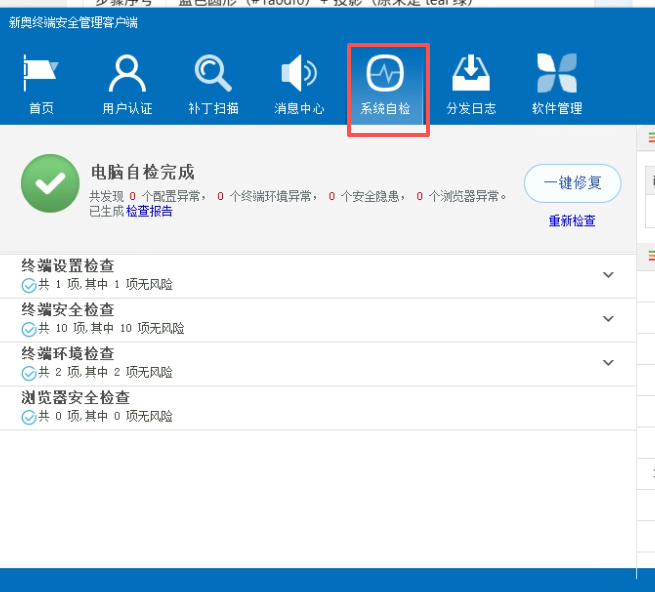Viewport: 655px width, 592px height.
Task: Expand the 终端设置检查 section chevron
Action: [x=608, y=275]
